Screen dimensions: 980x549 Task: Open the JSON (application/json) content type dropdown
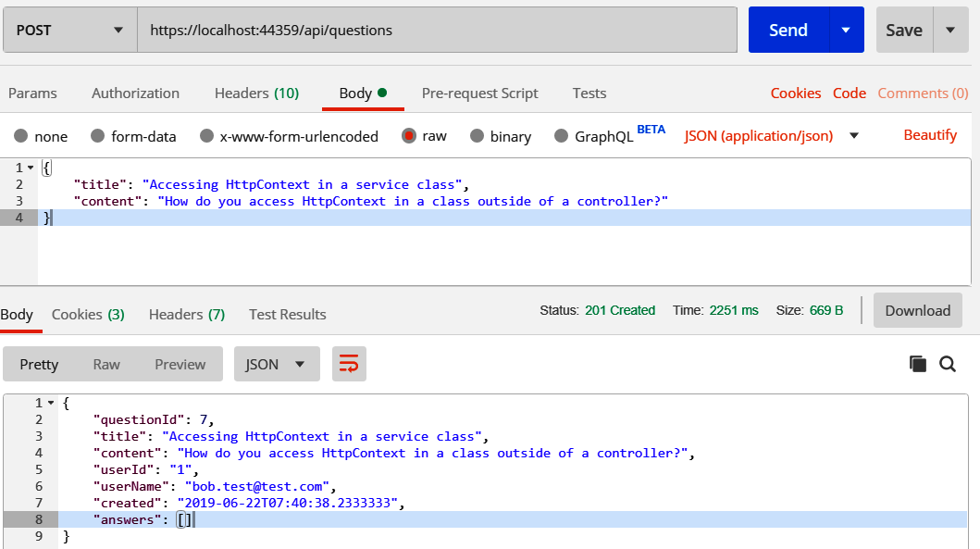point(854,136)
